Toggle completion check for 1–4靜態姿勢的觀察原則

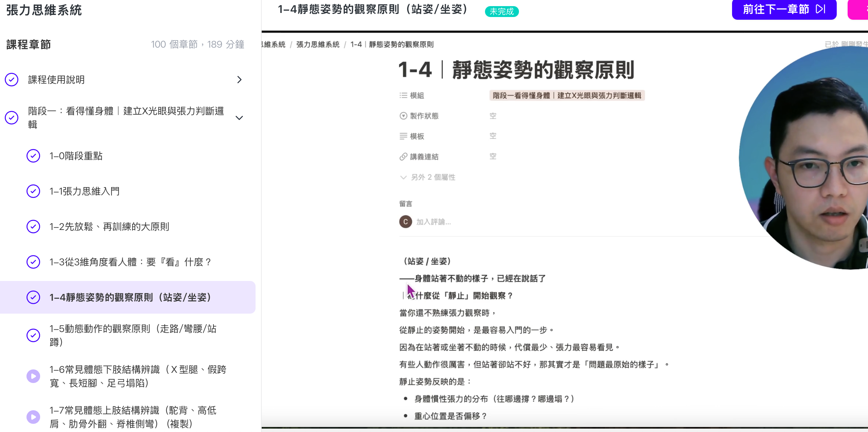click(33, 297)
